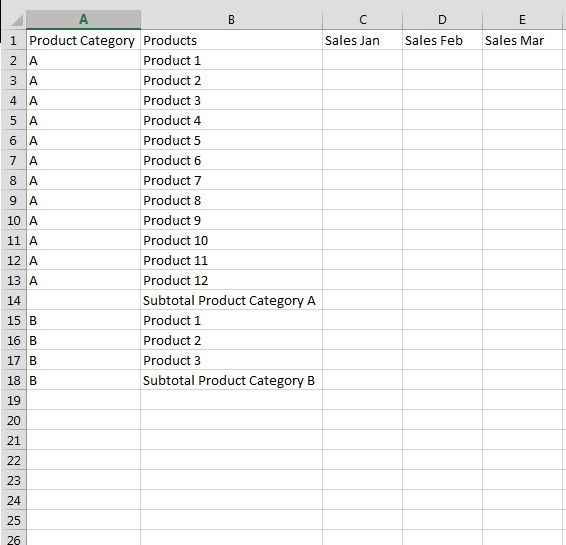Image resolution: width=566 pixels, height=545 pixels.
Task: Click category 'B' cell in row 17
Action: [x=83, y=360]
